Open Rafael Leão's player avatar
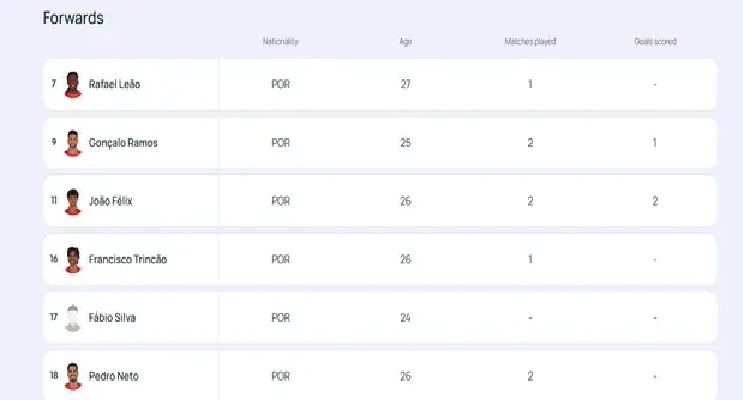 click(x=73, y=84)
